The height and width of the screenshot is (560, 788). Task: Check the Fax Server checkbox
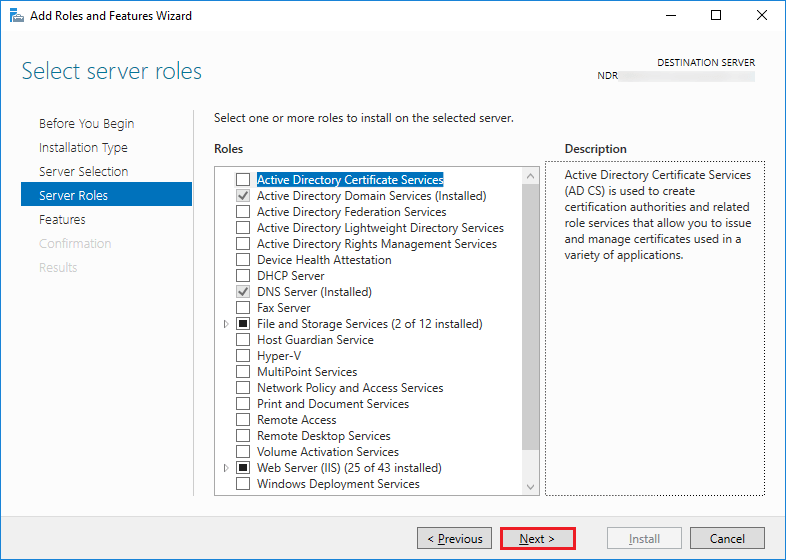tap(243, 308)
